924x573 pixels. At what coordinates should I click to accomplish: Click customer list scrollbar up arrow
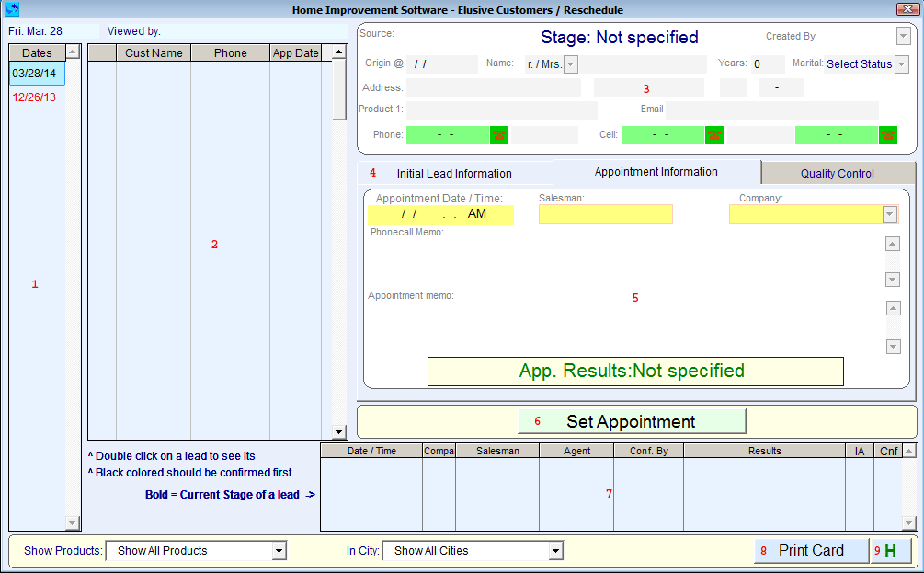coord(339,52)
